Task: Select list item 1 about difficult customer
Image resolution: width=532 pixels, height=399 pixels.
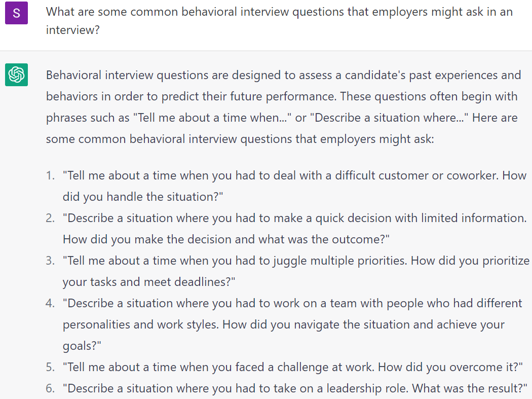Action: click(x=294, y=186)
